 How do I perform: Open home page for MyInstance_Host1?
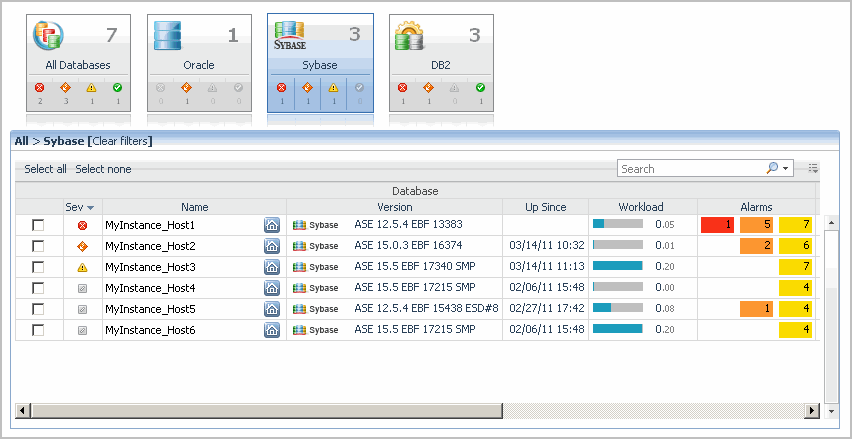click(272, 225)
